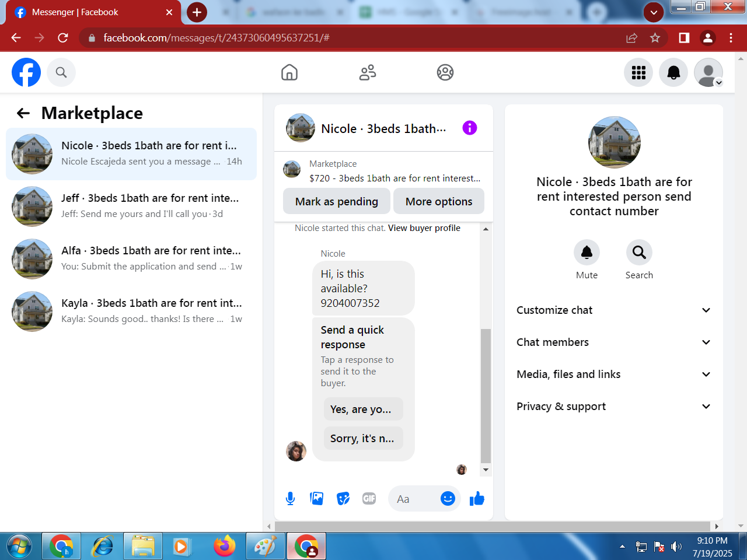Open the $720 Marketplace listing banner
Image resolution: width=747 pixels, height=560 pixels.
tap(383, 171)
